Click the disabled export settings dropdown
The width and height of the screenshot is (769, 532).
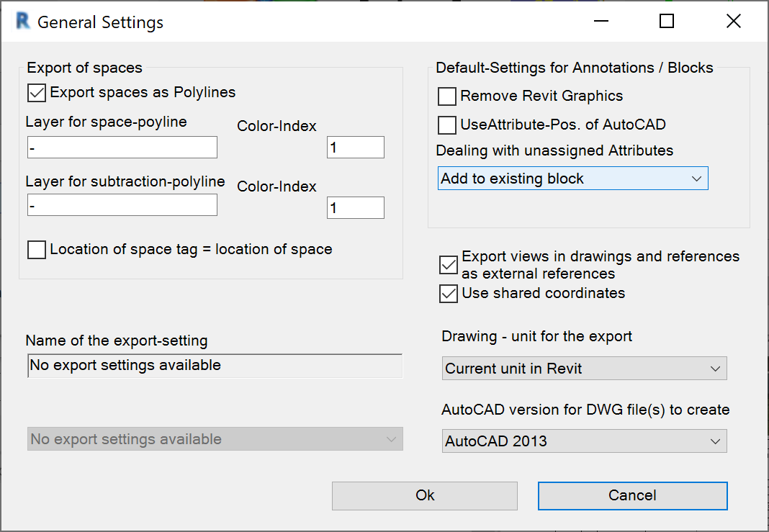coord(215,439)
